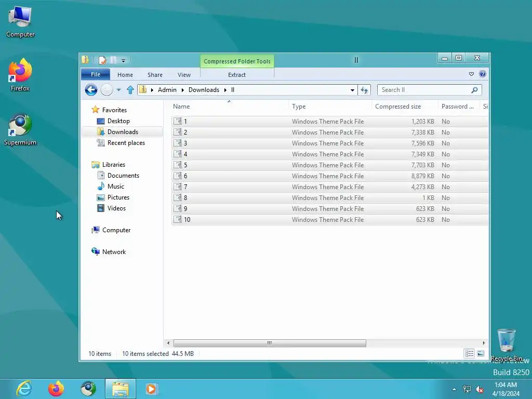The height and width of the screenshot is (399, 532).
Task: Show hidden tray icons arrow
Action: (x=454, y=389)
